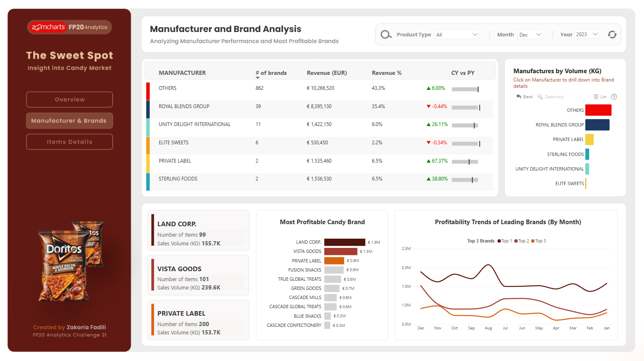Select PRIVATE LABEL in the manufacturer table
The width and height of the screenshot is (644, 361).
coord(175,161)
